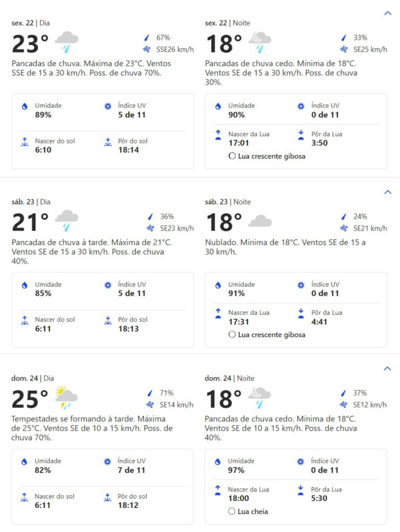Collapse the sex. 22 forecast section
Screen dimensions: 400x532
coord(387,14)
